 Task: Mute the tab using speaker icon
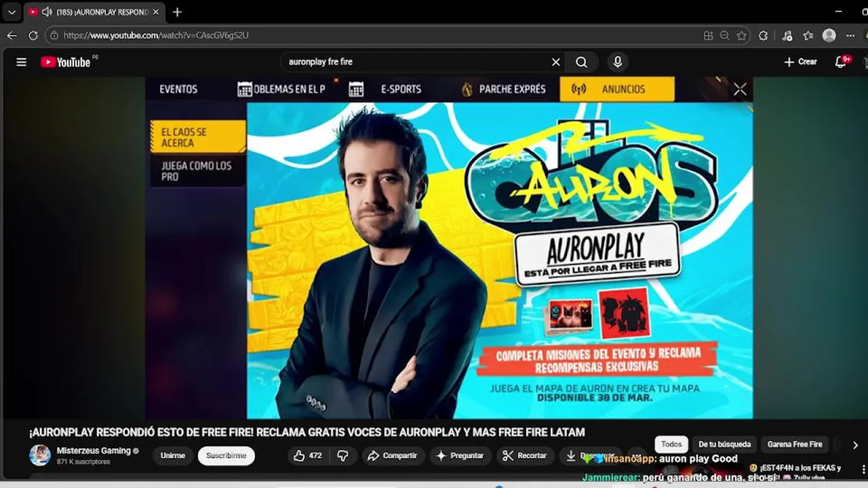[47, 12]
